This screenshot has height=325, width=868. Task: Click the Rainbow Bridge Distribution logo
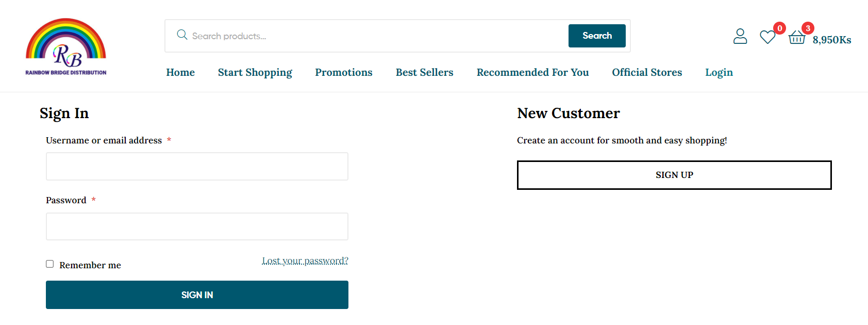[66, 47]
